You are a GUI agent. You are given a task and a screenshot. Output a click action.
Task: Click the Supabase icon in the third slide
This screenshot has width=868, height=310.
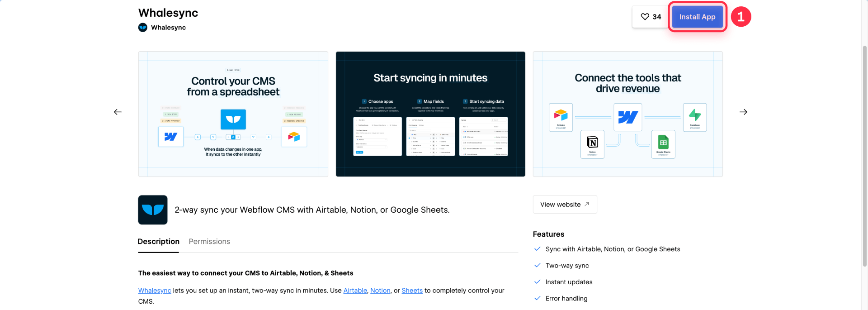[695, 117]
